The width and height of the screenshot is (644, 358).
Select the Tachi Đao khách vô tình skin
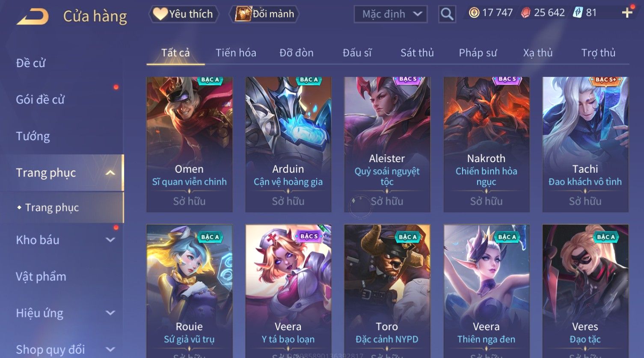pos(585,145)
